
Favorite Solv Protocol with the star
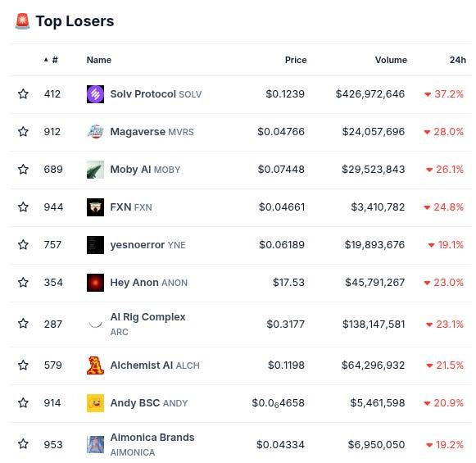click(23, 93)
